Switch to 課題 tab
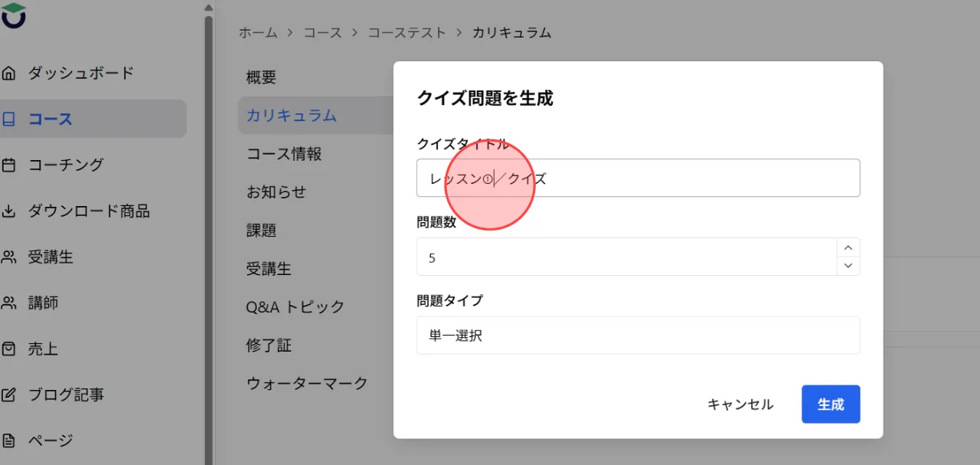The image size is (980, 465). pyautogui.click(x=261, y=231)
